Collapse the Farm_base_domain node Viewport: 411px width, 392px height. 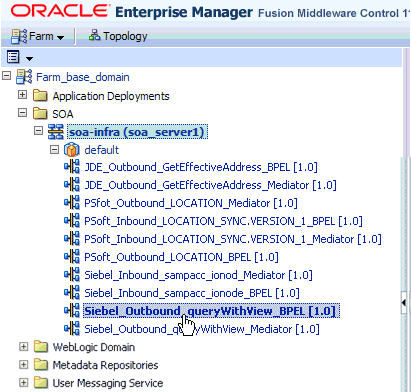6,76
